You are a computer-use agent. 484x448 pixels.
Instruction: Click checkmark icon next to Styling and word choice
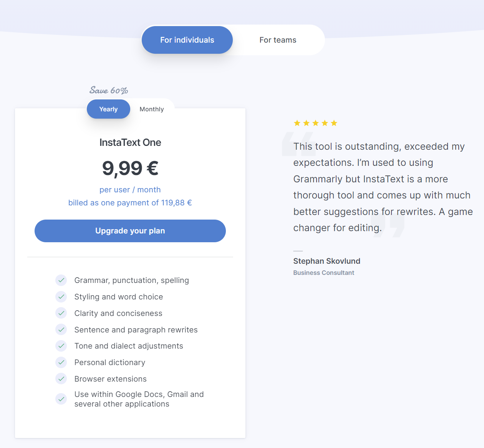point(61,297)
